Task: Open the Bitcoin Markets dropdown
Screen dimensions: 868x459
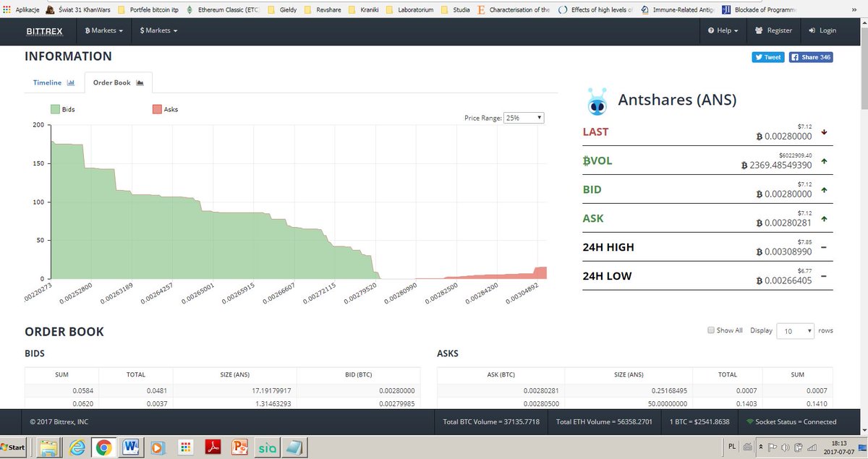Action: tap(103, 31)
